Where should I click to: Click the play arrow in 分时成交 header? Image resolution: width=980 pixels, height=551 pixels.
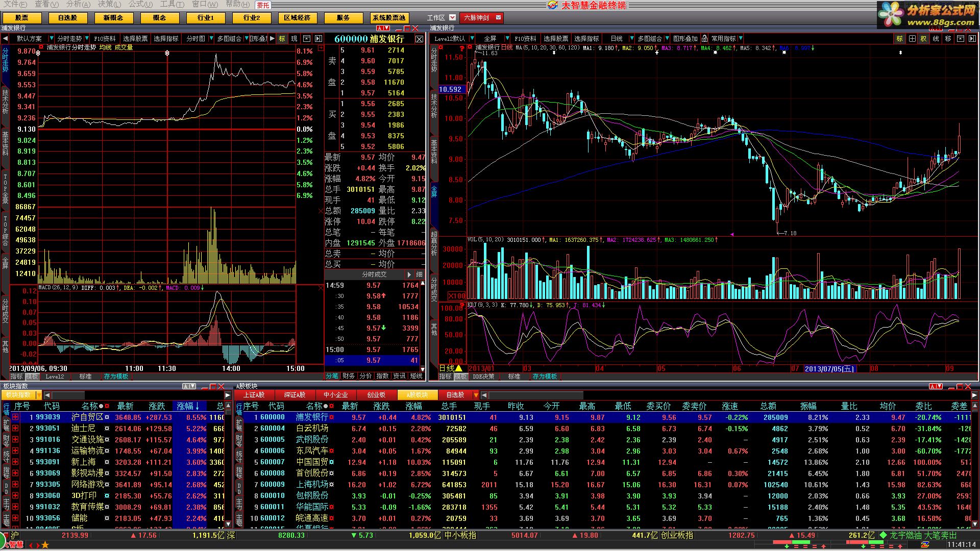click(409, 274)
